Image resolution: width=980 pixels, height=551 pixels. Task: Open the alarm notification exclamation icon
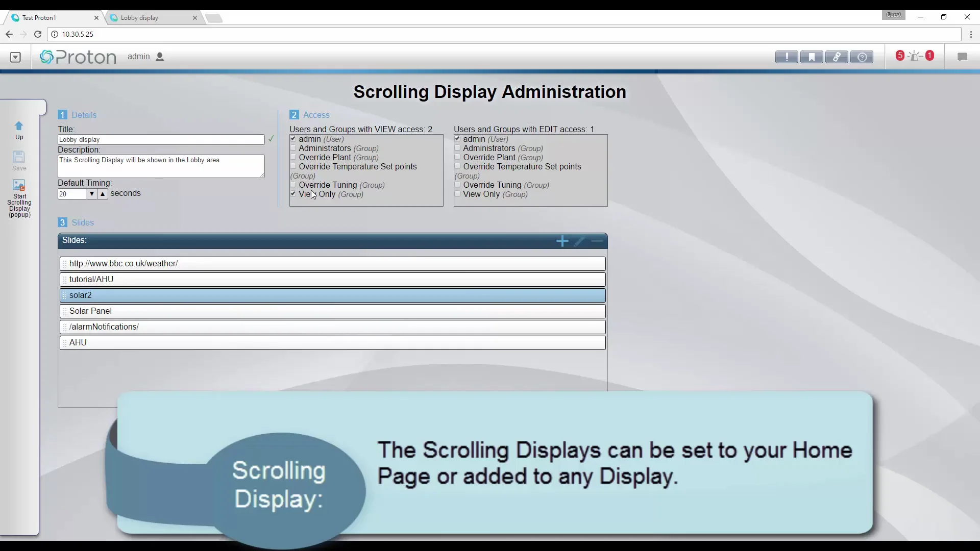point(786,57)
